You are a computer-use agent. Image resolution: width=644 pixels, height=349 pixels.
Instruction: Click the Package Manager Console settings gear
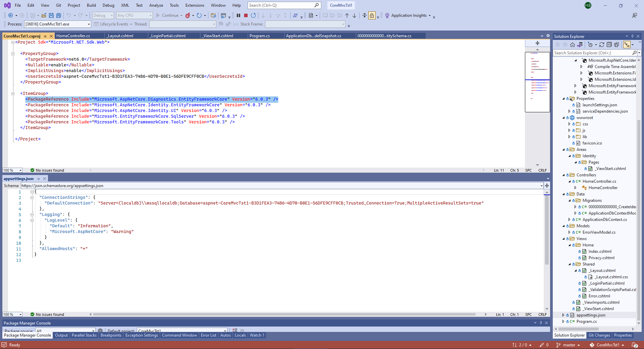[100, 331]
